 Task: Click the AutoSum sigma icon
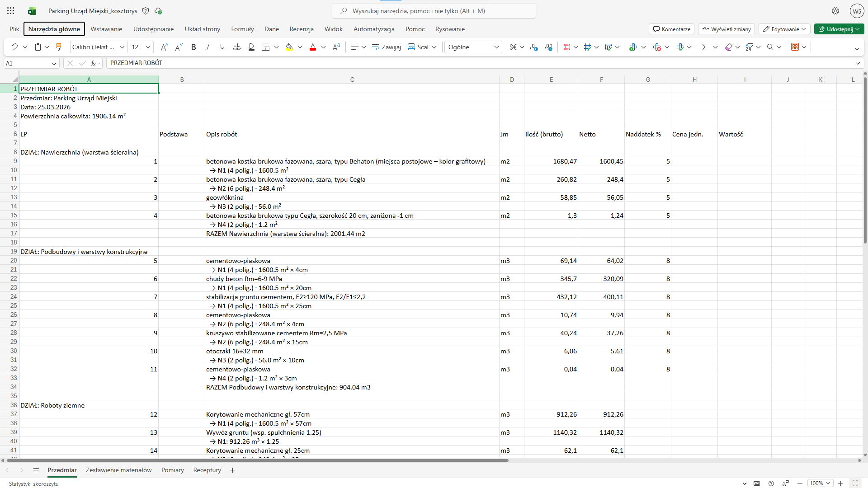click(x=705, y=47)
